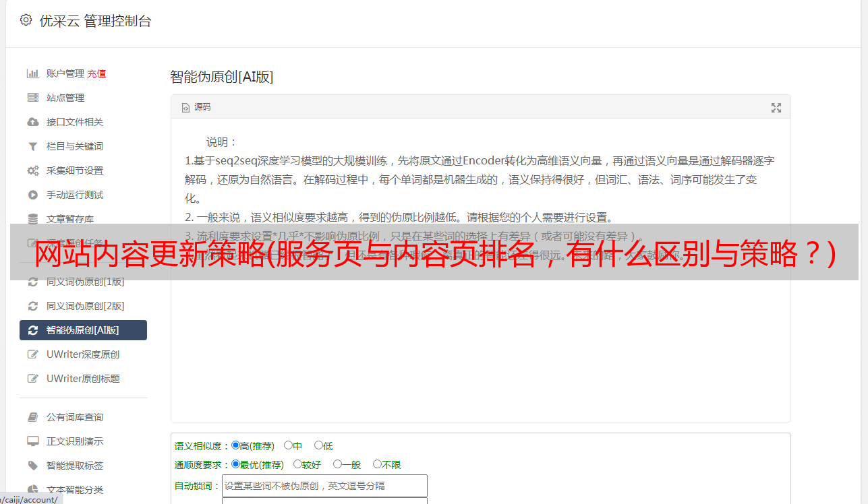Click the red 充值 link

96,73
